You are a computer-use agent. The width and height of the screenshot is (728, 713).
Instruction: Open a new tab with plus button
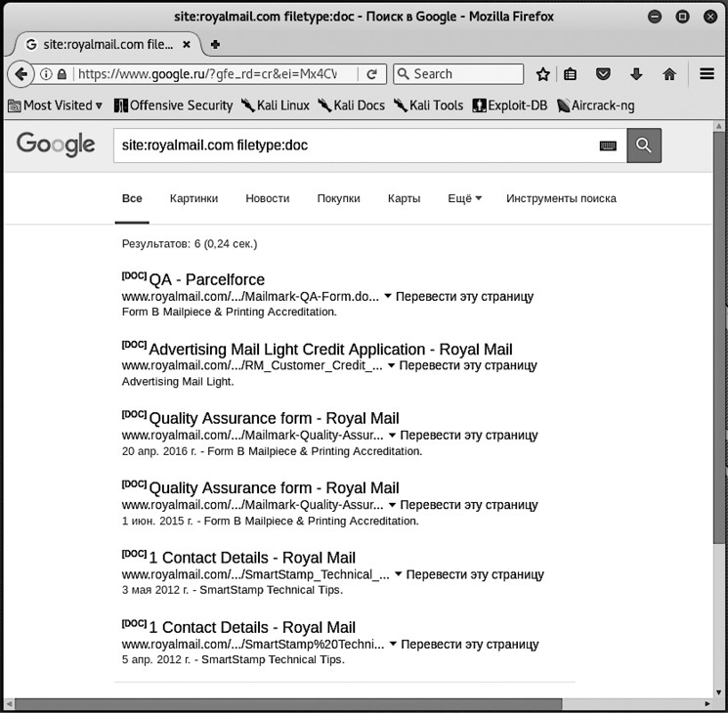pyautogui.click(x=216, y=44)
